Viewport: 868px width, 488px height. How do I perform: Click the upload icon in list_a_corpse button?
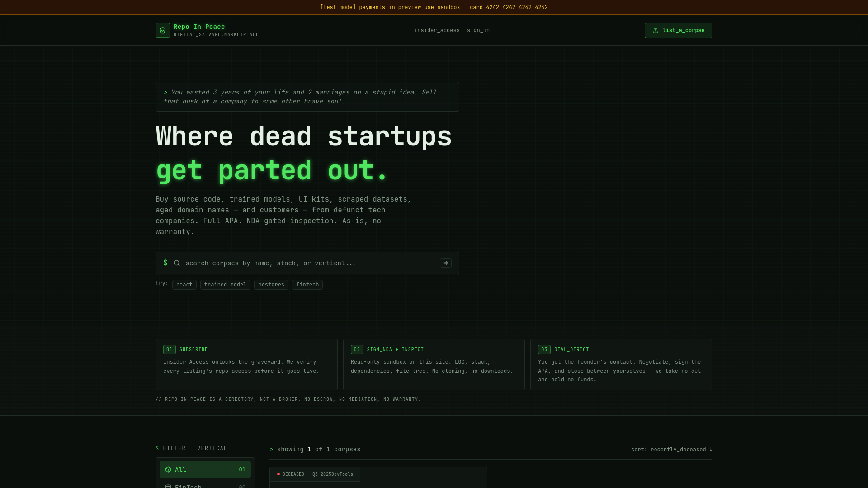click(x=656, y=30)
